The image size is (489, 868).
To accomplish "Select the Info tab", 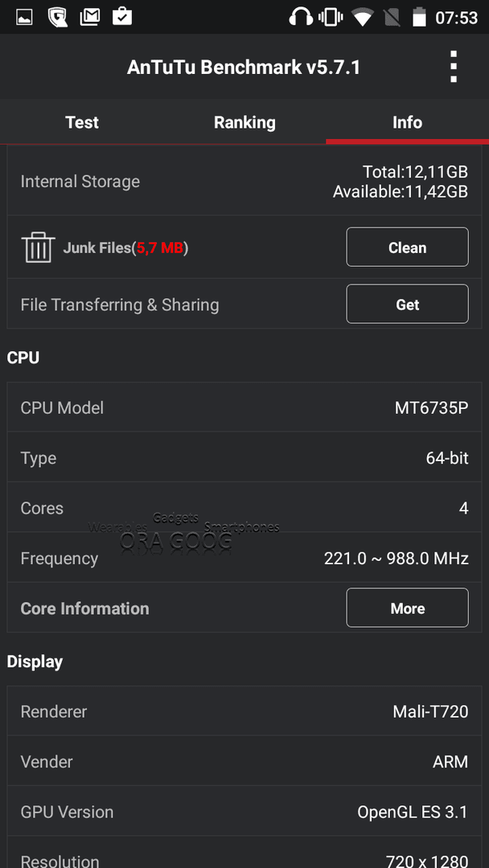I will point(407,122).
